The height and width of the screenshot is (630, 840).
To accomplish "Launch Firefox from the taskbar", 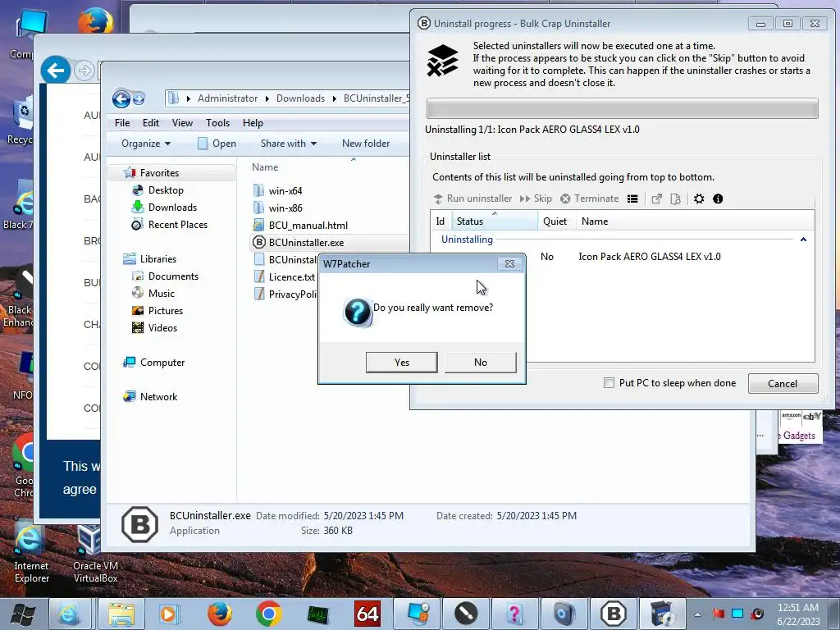I will click(219, 614).
